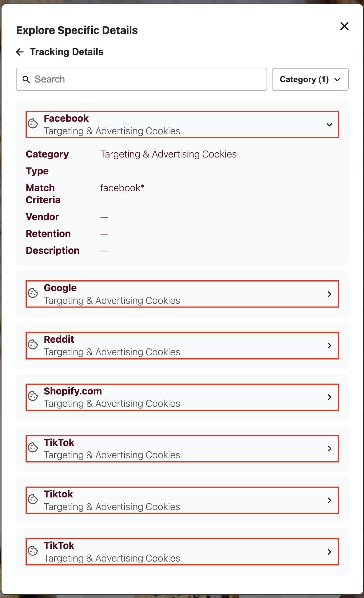
Task: Select the Tracking Details back link
Action: [x=66, y=52]
